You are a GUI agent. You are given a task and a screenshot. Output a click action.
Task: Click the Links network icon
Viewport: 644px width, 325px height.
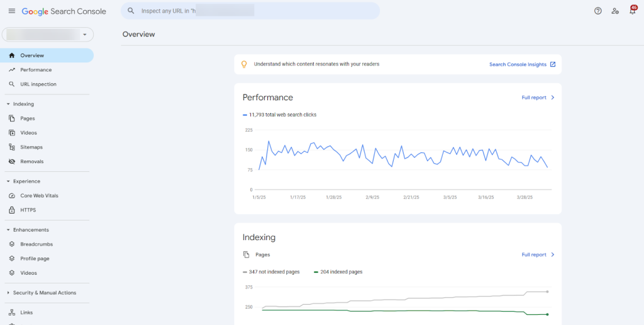tap(12, 312)
